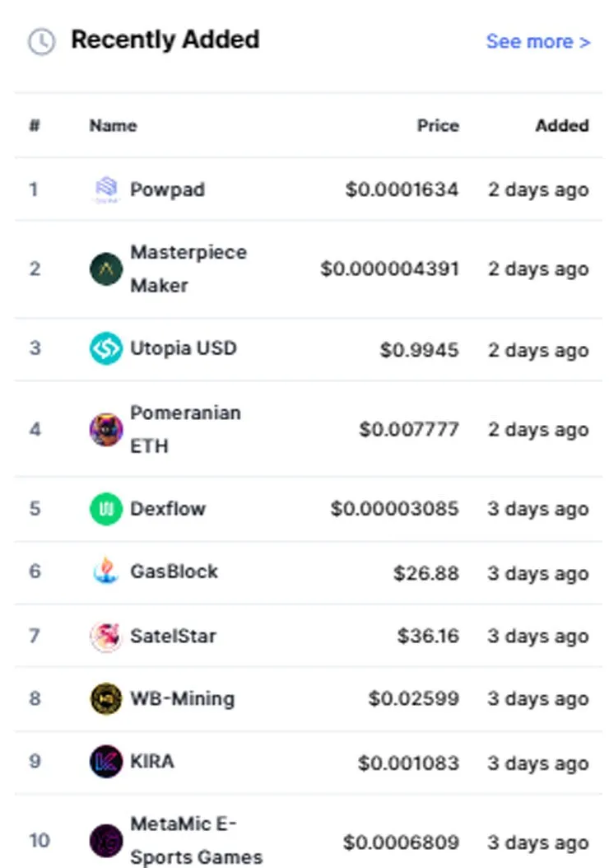Click the GasBlock flame logo icon
Screen dimensions: 609x868
(106, 572)
